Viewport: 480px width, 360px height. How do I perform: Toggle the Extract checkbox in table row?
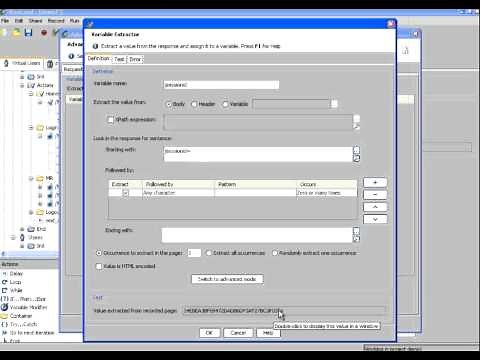pos(125,193)
